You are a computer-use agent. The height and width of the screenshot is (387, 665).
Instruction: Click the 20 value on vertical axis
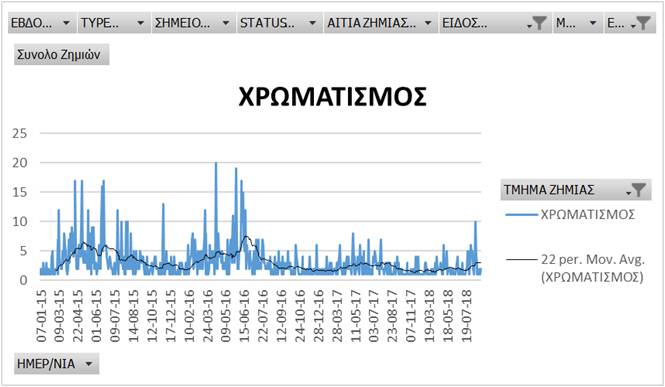pos(20,163)
